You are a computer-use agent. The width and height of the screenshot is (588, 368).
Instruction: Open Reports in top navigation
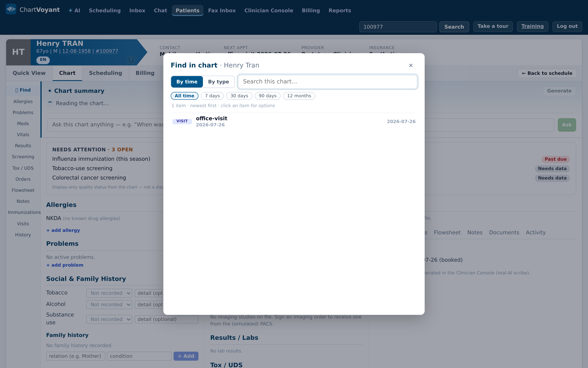(340, 10)
